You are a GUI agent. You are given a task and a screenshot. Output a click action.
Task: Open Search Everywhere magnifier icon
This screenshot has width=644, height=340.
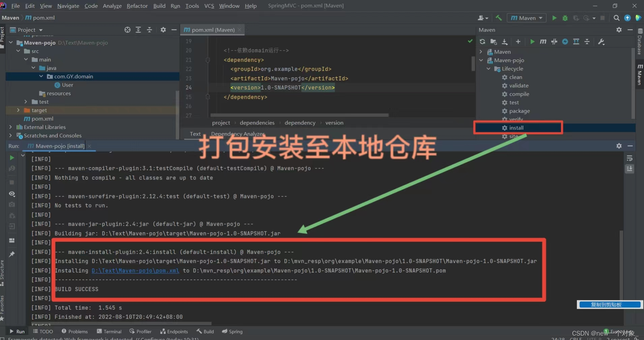(x=616, y=18)
